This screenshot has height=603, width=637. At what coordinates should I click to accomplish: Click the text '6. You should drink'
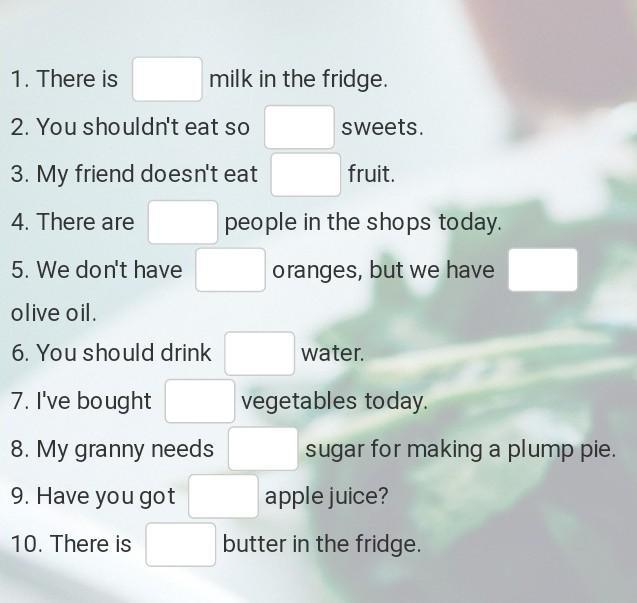[111, 353]
